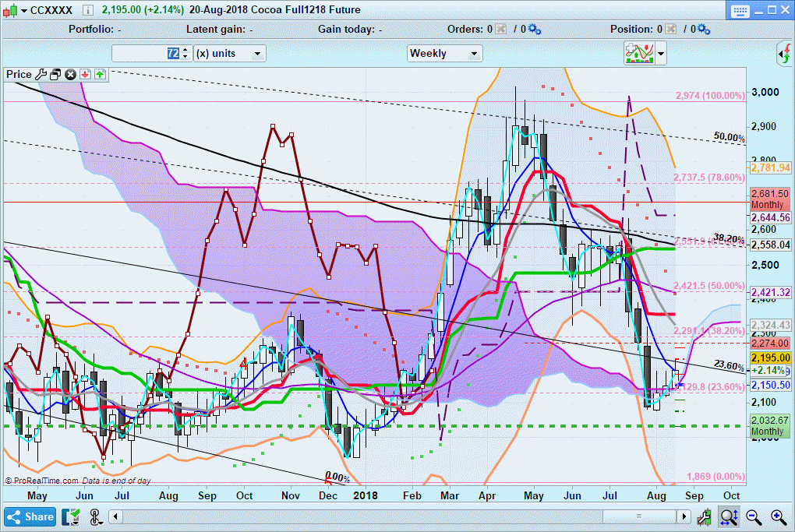
Task: Click the 2,274.00 red price label
Action: (770, 343)
